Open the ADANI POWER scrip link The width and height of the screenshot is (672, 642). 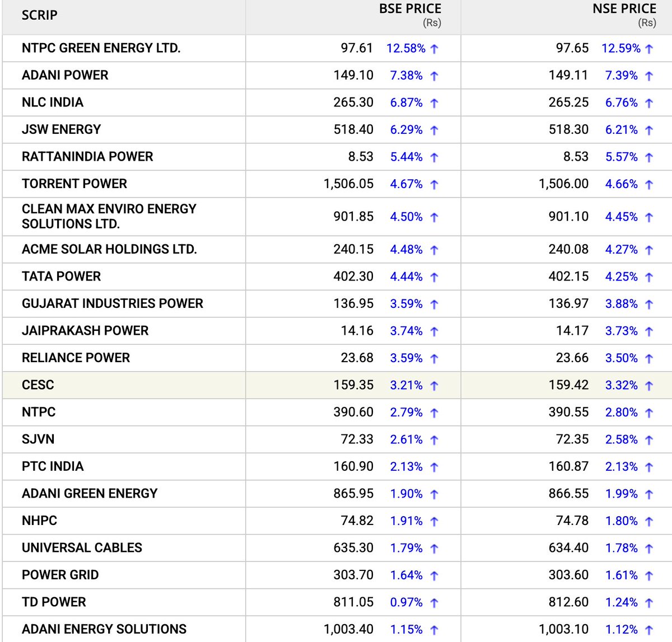pos(65,75)
